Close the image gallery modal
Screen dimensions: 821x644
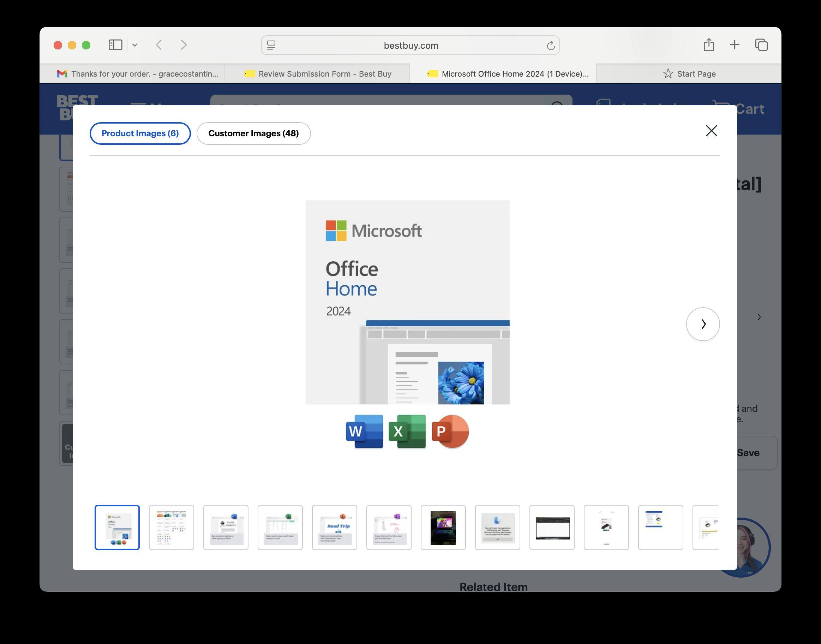coord(711,131)
